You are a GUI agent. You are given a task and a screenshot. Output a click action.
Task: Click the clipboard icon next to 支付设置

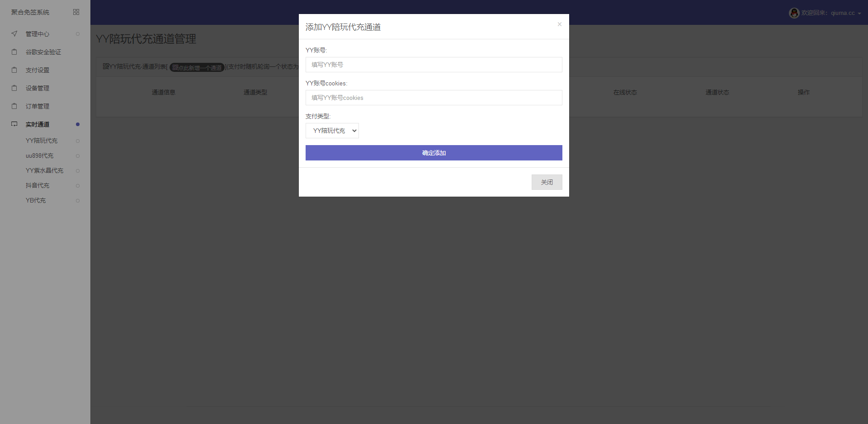(14, 70)
